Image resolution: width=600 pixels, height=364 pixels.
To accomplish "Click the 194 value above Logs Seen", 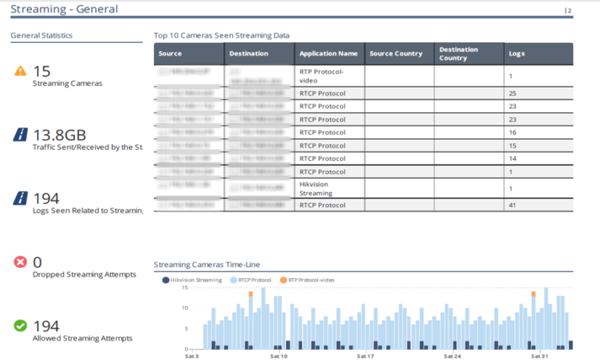I will pyautogui.click(x=46, y=198).
